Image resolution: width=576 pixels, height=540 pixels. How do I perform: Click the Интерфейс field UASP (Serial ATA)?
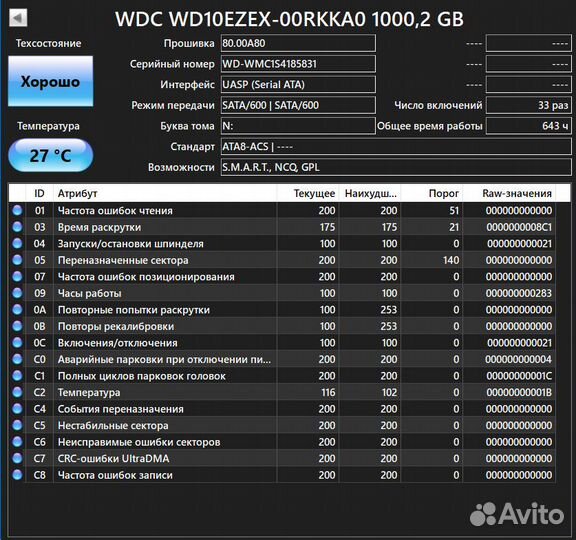coord(298,84)
